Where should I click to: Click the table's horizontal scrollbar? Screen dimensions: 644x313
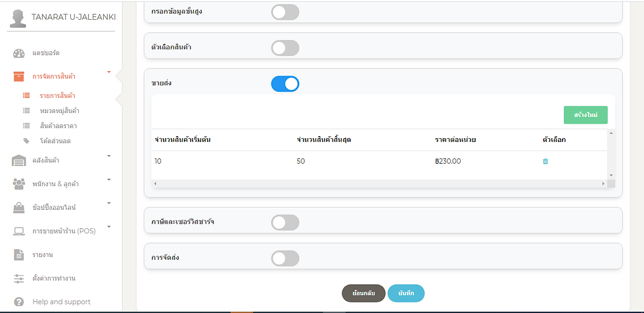click(378, 183)
